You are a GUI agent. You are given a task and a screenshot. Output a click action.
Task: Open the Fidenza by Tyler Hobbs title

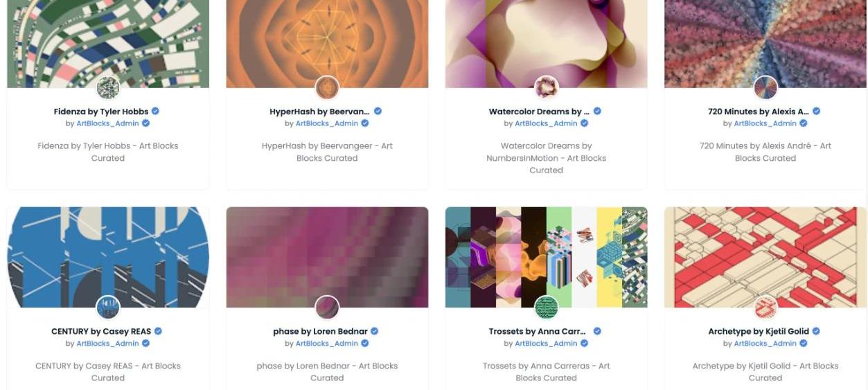[101, 112]
